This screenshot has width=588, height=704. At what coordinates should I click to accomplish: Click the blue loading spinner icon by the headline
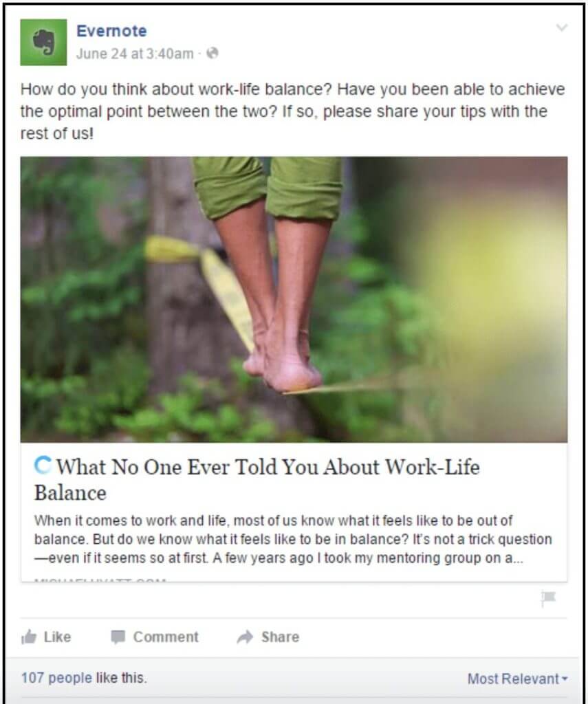pos(43,465)
